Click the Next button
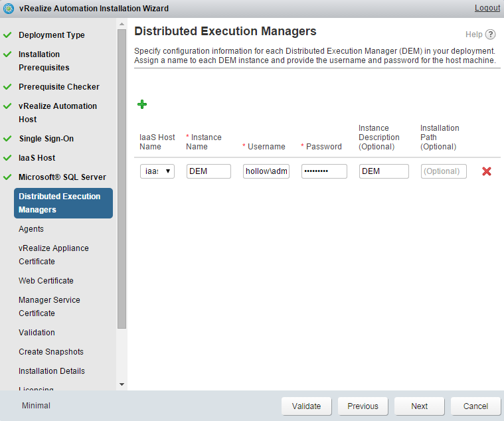 [x=419, y=406]
